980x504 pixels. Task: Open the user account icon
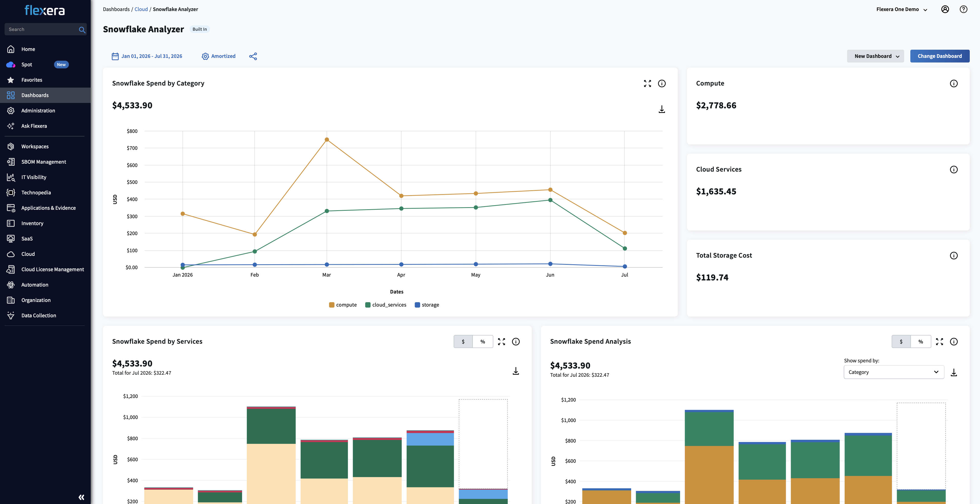click(945, 9)
